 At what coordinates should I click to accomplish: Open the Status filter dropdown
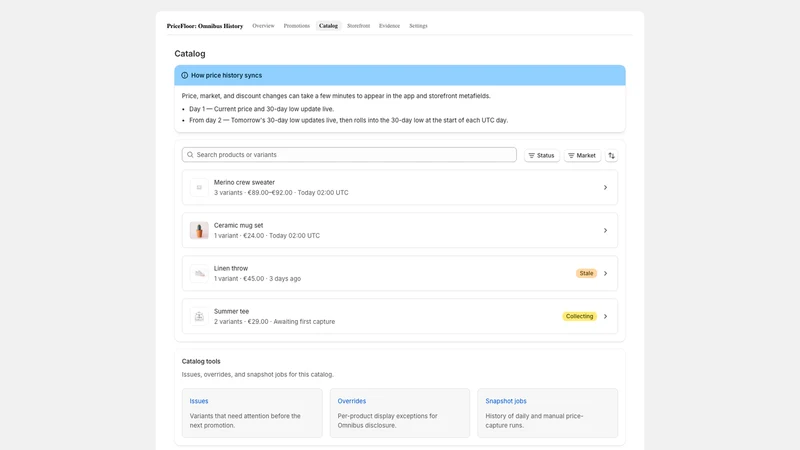[542, 156]
